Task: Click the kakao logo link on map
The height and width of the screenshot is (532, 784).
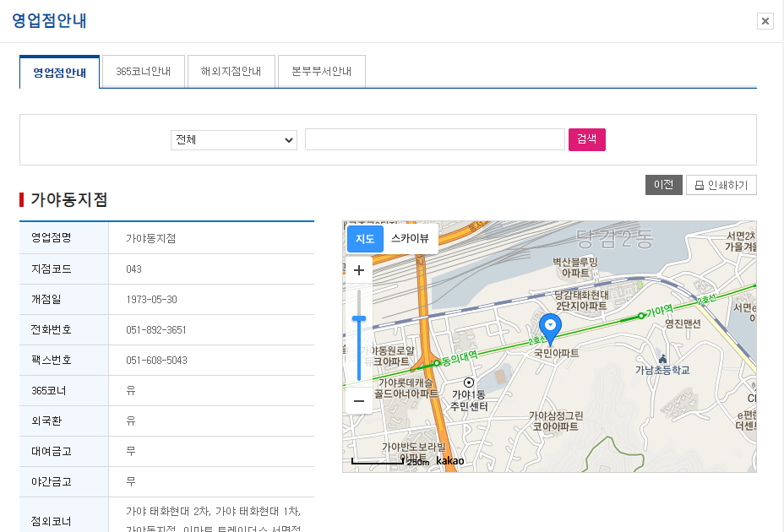Action: click(x=449, y=460)
